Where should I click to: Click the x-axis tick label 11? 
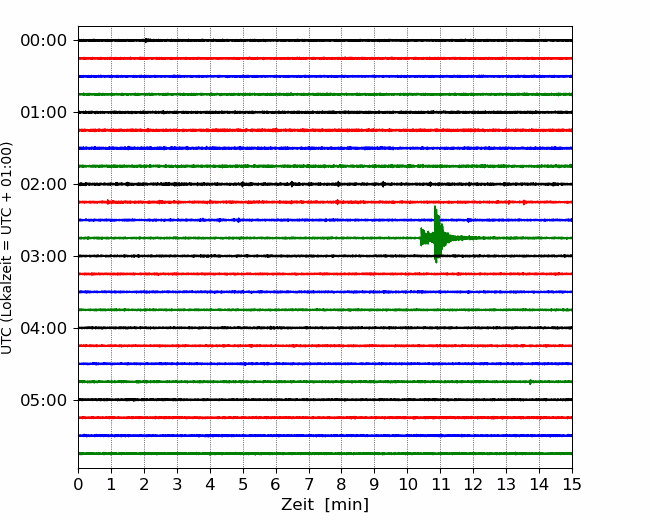[440, 484]
